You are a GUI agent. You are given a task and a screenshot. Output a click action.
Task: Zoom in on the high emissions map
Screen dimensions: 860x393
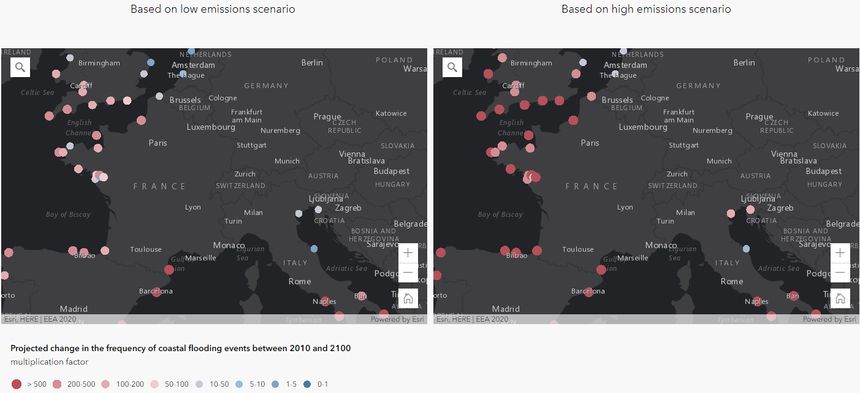[x=840, y=253]
